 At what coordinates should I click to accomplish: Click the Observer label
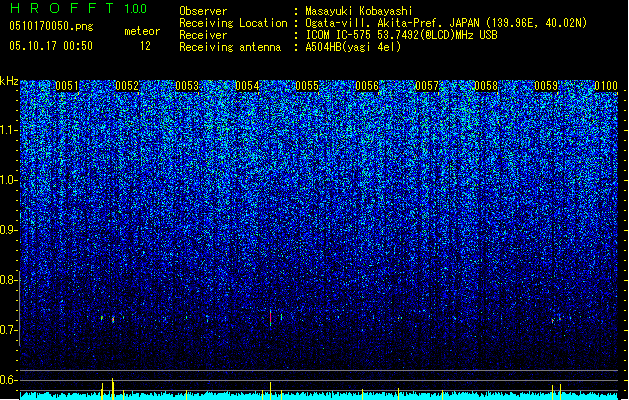point(203,11)
